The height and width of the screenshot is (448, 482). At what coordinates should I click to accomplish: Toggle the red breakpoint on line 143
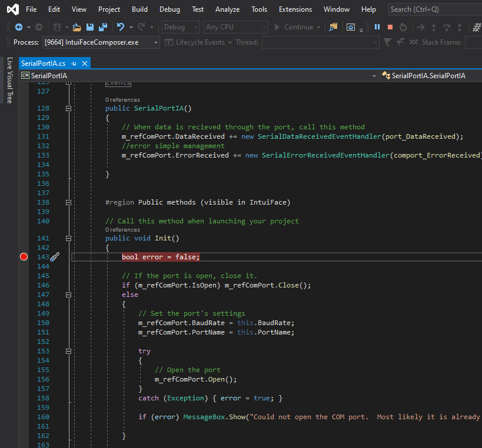tap(24, 257)
